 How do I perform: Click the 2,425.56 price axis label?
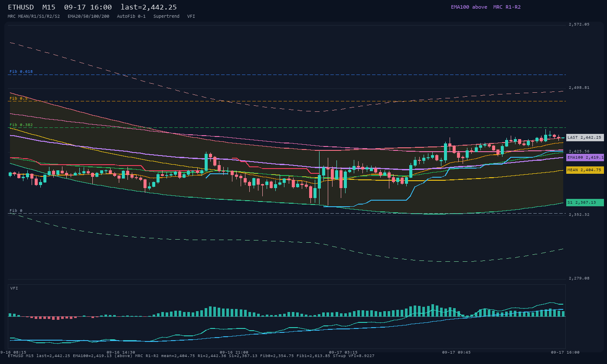pos(579,151)
